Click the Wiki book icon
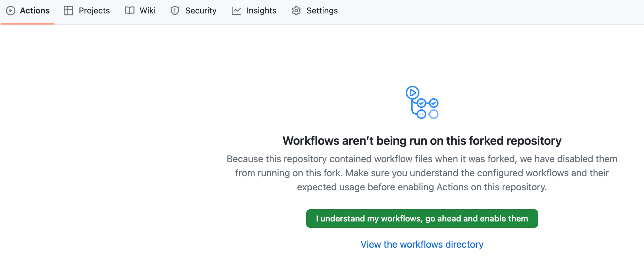This screenshot has height=266, width=644. tap(130, 11)
